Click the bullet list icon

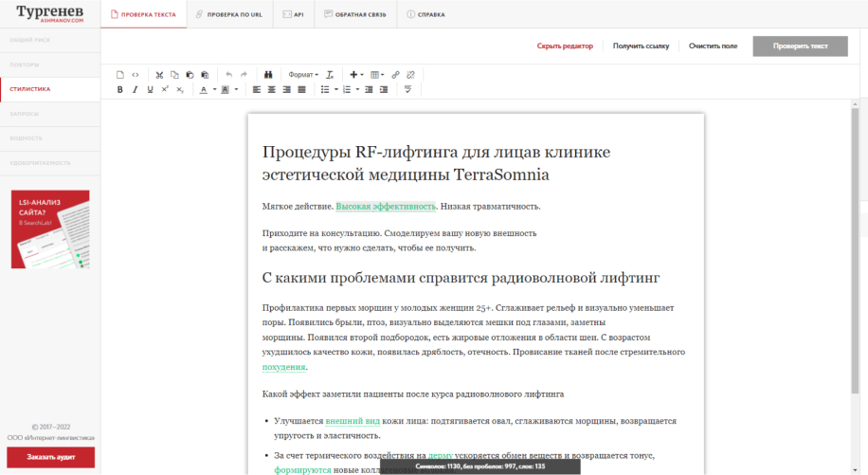click(325, 89)
